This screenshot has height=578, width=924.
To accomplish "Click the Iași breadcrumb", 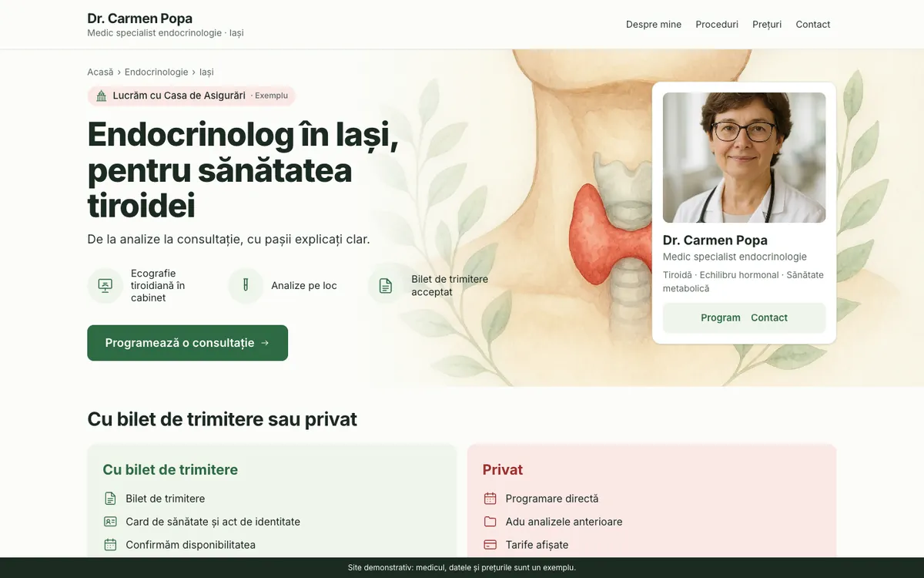I will pos(206,72).
